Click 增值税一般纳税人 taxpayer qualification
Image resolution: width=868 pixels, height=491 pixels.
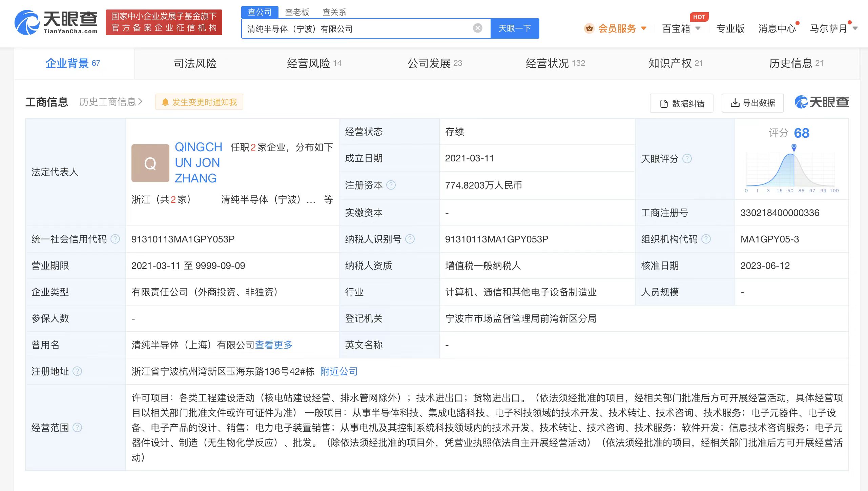pos(483,266)
